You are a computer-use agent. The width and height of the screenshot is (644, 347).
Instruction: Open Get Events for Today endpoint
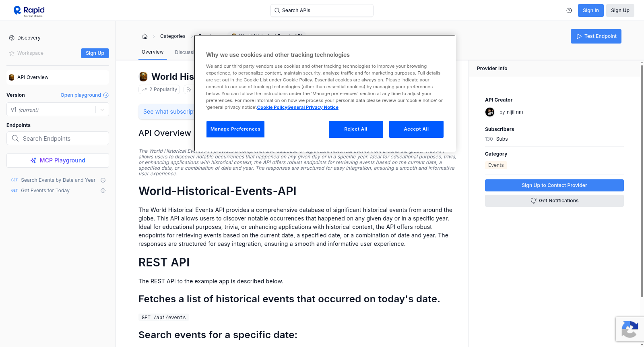45,191
